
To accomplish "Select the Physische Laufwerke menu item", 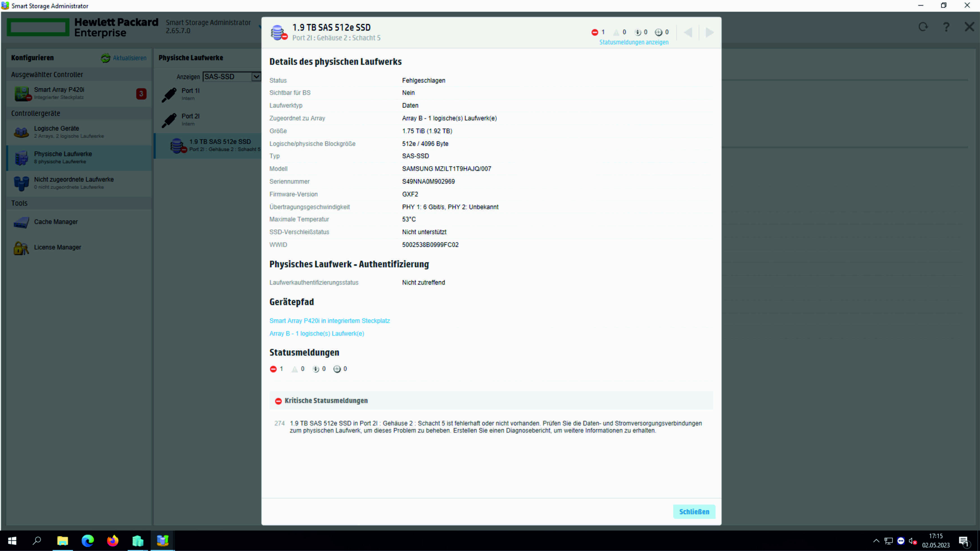I will pos(63,154).
